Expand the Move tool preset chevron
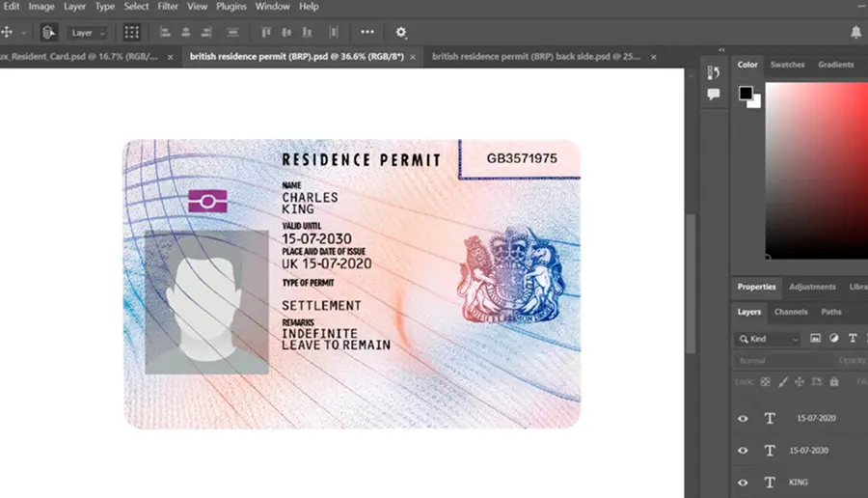The height and width of the screenshot is (498, 868). 23,33
